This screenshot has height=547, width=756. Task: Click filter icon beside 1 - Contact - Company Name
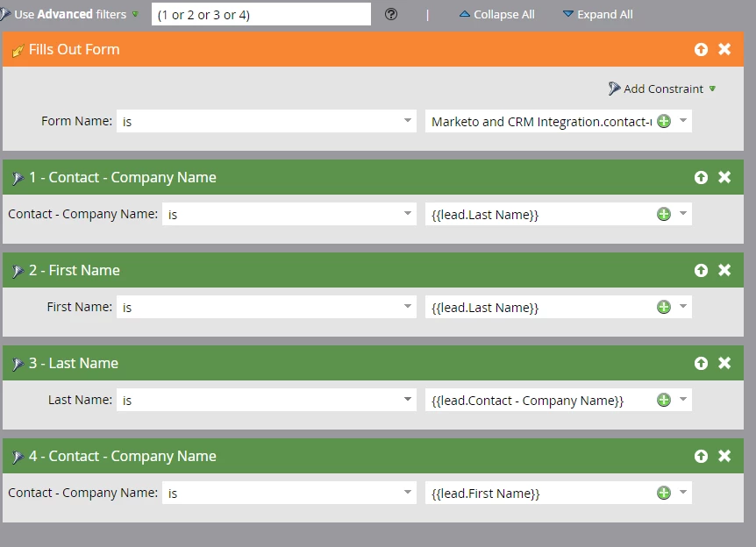[x=18, y=178]
